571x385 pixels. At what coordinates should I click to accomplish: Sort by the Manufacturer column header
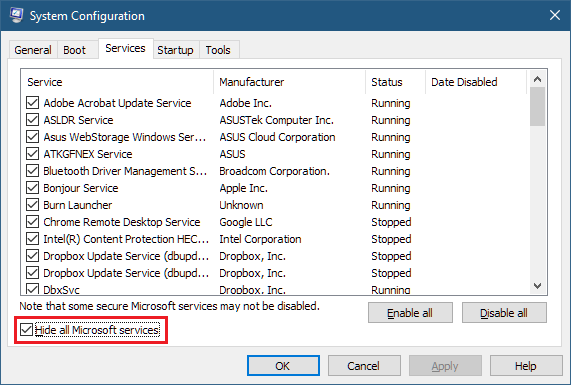tap(290, 82)
